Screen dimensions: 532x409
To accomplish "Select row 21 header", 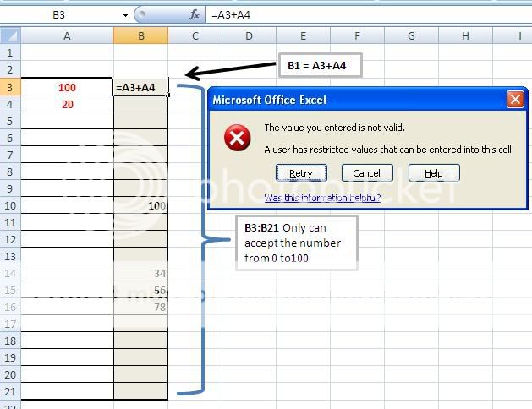I will [x=10, y=392].
